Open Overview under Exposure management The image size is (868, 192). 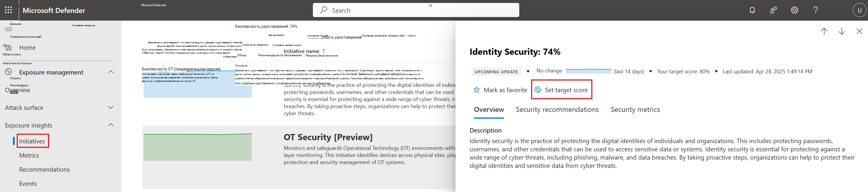coord(18,90)
